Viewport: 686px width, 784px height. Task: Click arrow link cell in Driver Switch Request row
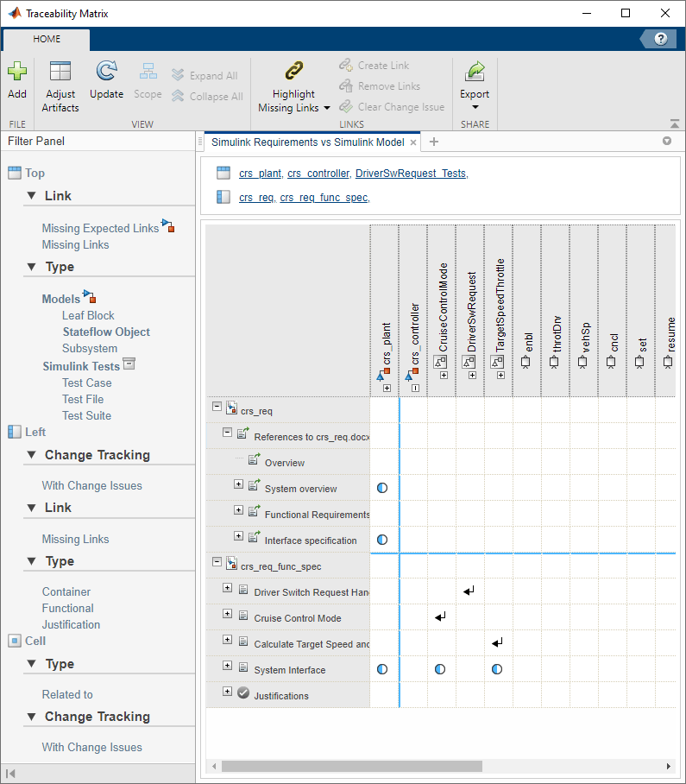[469, 591]
